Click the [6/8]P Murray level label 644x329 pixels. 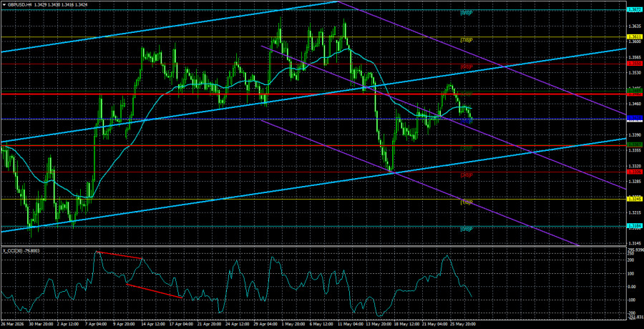coord(467,67)
